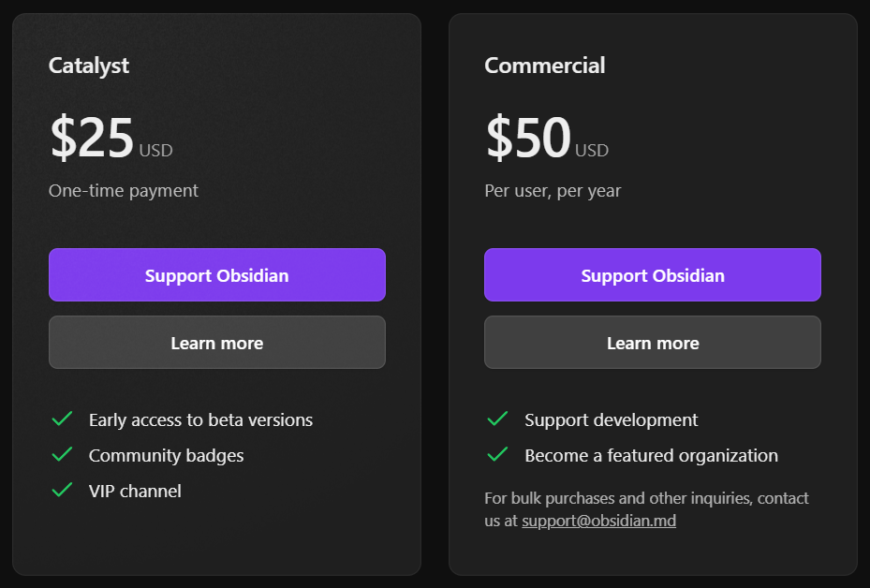This screenshot has height=588, width=870.
Task: Click Support Obsidian button in Catalyst card
Action: coord(217,275)
